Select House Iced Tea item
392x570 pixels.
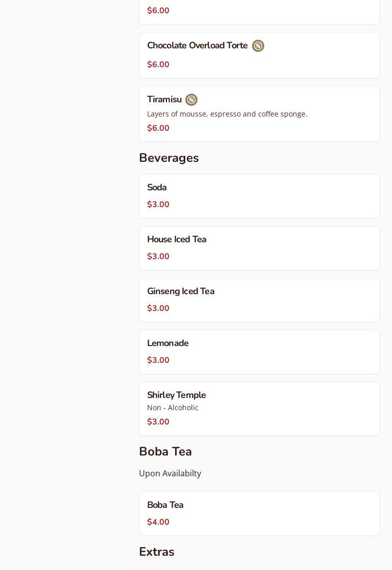tap(259, 248)
